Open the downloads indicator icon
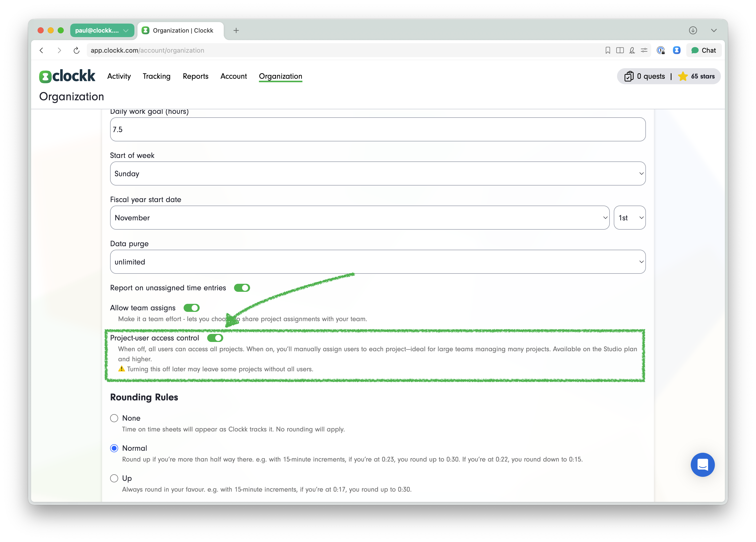This screenshot has width=756, height=542. pos(693,30)
